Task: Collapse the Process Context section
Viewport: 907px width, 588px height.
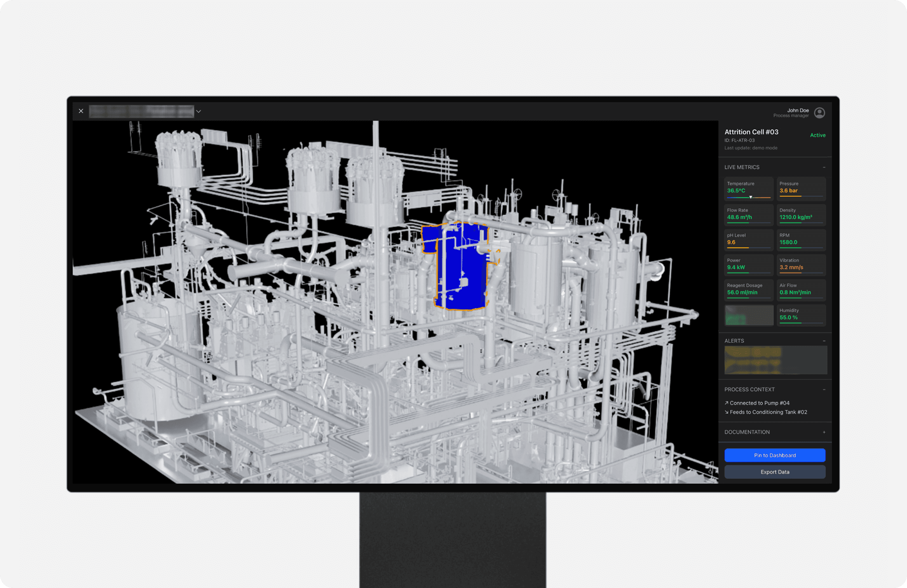Action: click(x=824, y=390)
